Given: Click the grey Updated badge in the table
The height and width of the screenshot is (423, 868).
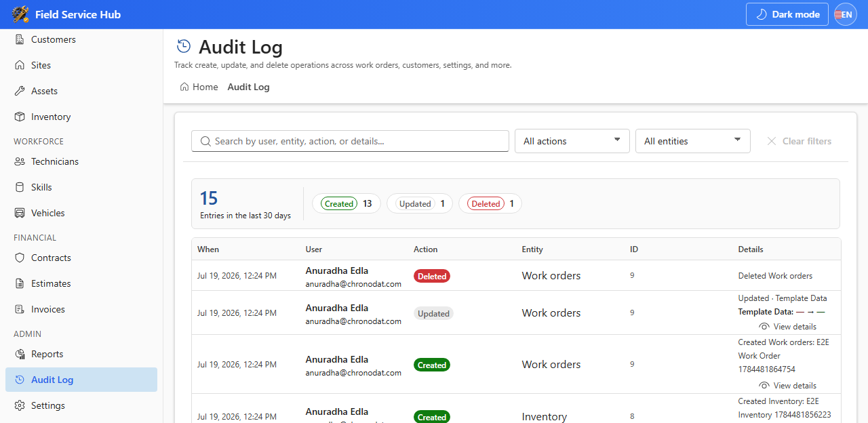Looking at the screenshot, I should tap(433, 313).
